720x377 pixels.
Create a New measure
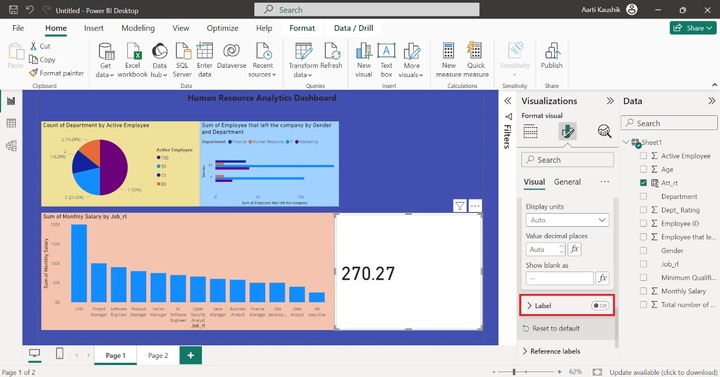click(449, 60)
